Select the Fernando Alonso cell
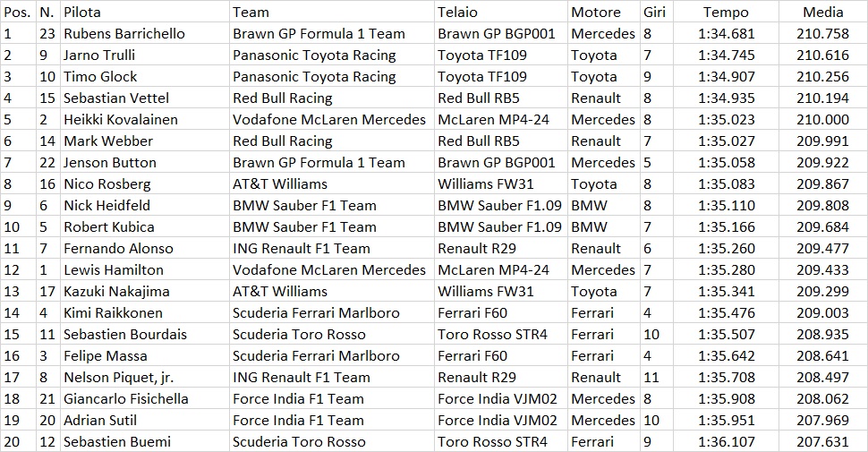Screen dimensions: 868x452 click(145, 248)
